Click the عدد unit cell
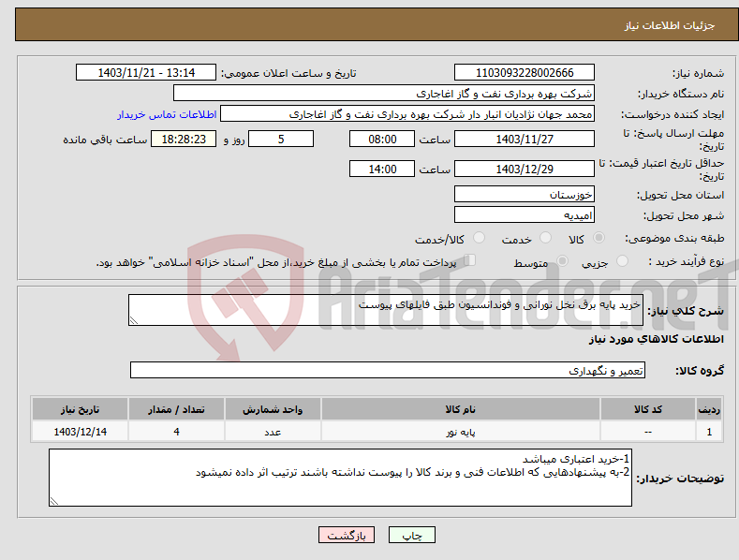Screen dimensions: 739x560 [273, 432]
